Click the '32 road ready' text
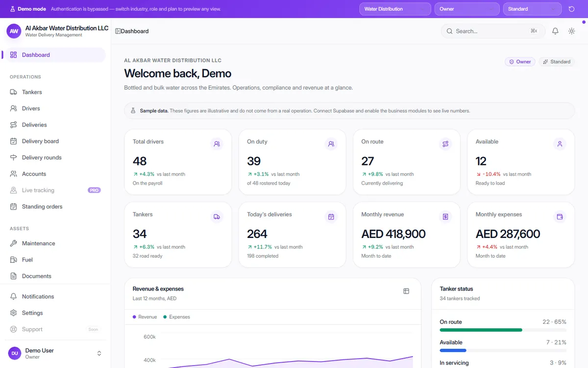Image resolution: width=588 pixels, height=368 pixels. [147, 256]
